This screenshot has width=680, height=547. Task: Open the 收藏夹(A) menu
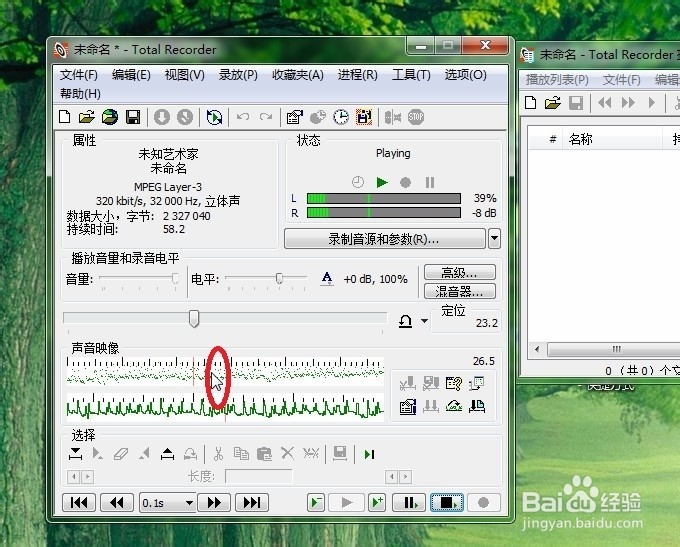[298, 75]
